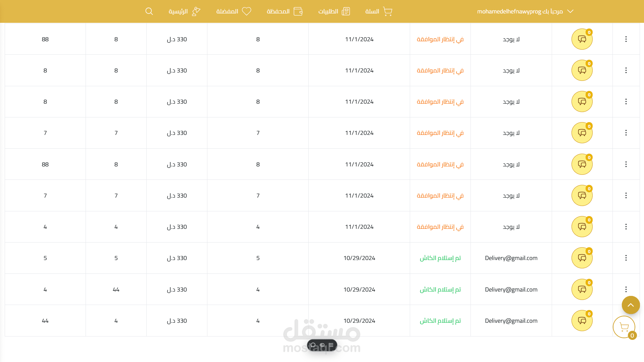Open chat icon for the 4-quantity 11/1/2024 order
The width and height of the screenshot is (644, 362).
point(582,227)
